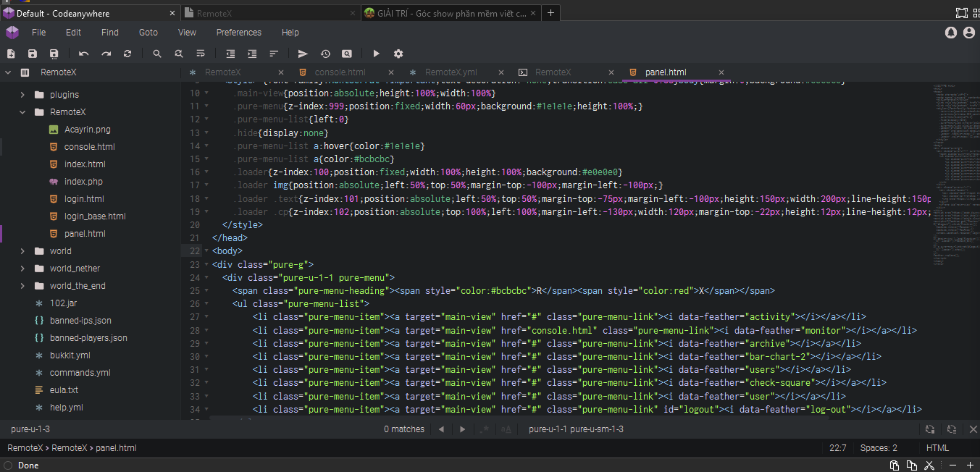Viewport: 980px width, 472px height.
Task: Click the Run play button in toolbar
Action: 376,54
